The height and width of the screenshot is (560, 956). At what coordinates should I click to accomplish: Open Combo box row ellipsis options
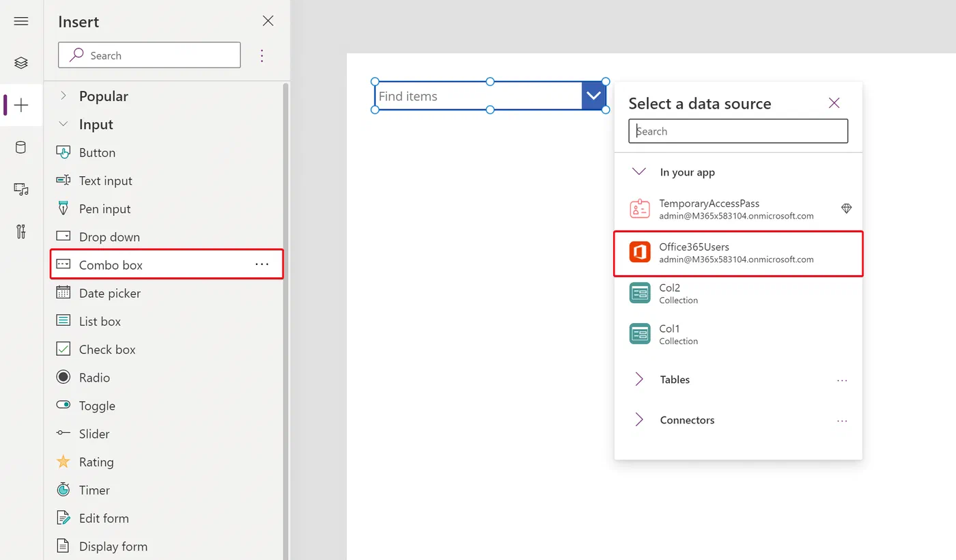262,264
